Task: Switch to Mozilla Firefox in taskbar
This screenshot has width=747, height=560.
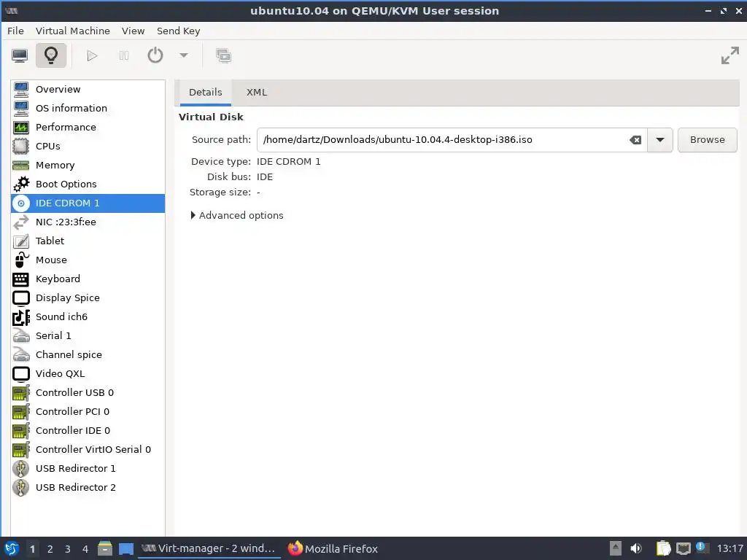Action: 333,548
